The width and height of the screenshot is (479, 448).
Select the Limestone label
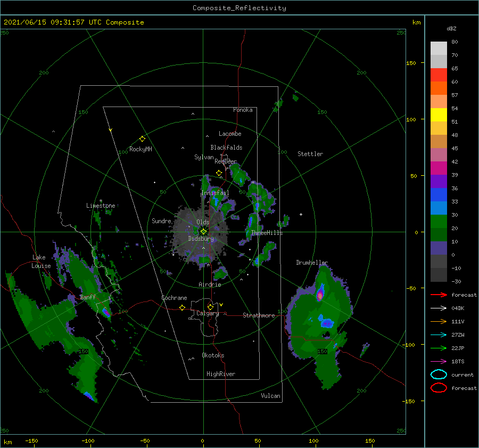click(x=101, y=206)
